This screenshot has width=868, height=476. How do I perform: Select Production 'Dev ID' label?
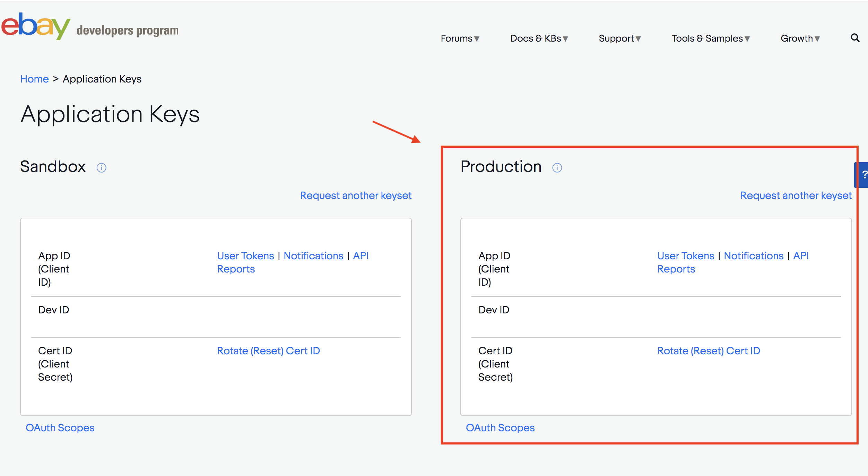pos(494,310)
